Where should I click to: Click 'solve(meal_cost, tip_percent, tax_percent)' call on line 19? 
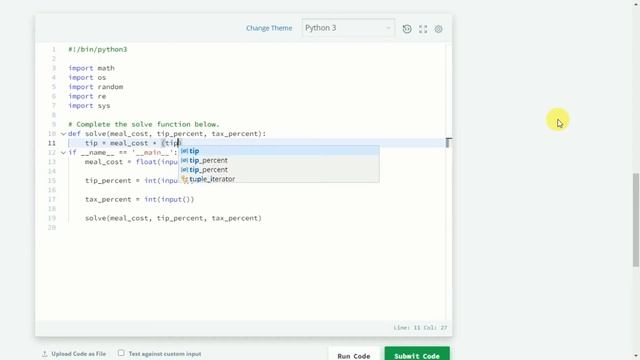pyautogui.click(x=173, y=218)
